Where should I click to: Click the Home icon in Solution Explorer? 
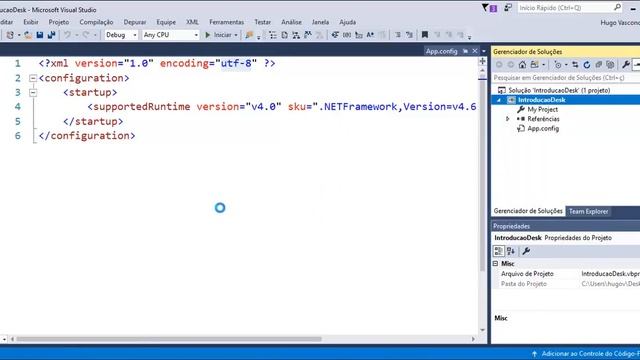coord(522,64)
